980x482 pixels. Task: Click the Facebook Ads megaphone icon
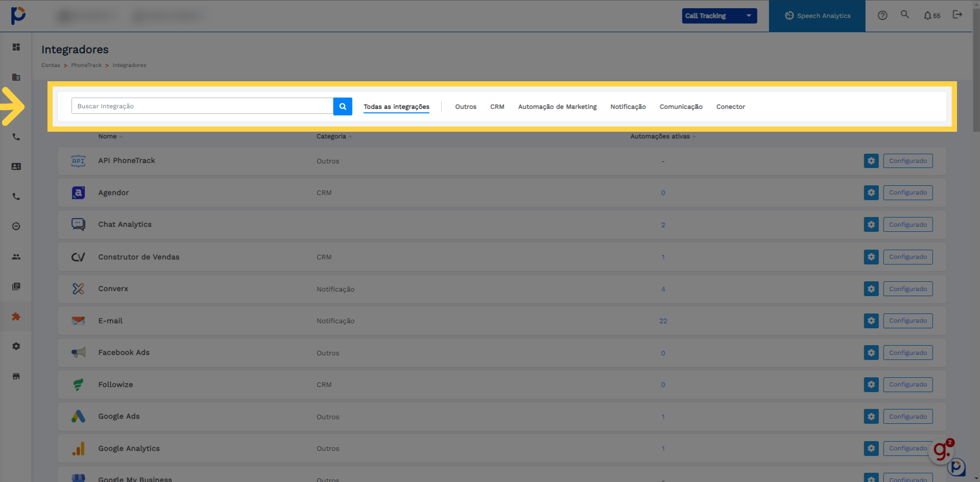point(78,352)
